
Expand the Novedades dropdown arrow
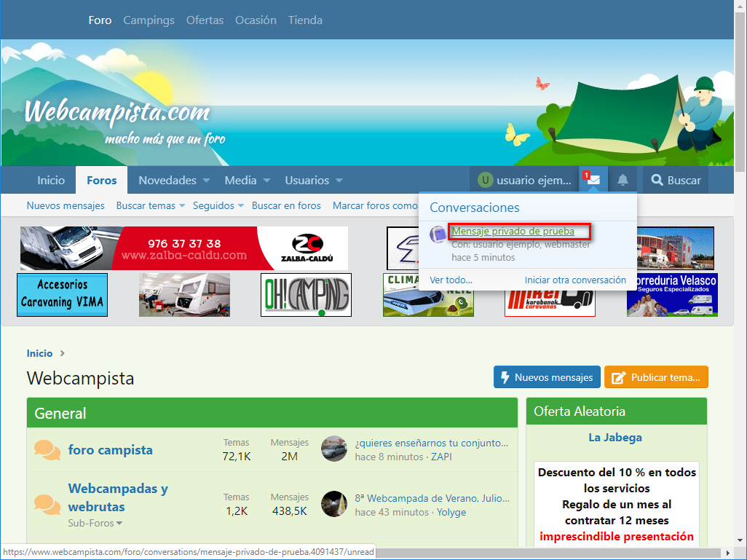[x=206, y=180]
